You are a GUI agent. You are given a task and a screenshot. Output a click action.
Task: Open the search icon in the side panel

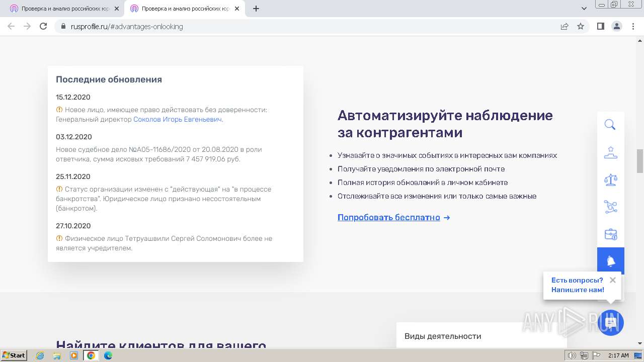click(x=610, y=125)
